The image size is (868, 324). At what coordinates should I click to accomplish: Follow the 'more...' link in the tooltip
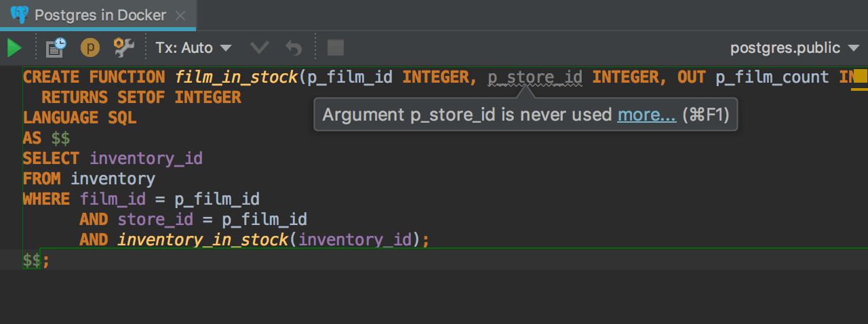pyautogui.click(x=646, y=115)
